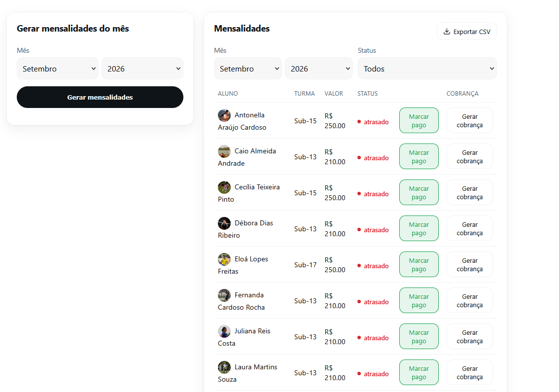Click R$ 210.00 in Juliana Reis Costa's row
Screen dimensions: 559x392
[x=335, y=337]
